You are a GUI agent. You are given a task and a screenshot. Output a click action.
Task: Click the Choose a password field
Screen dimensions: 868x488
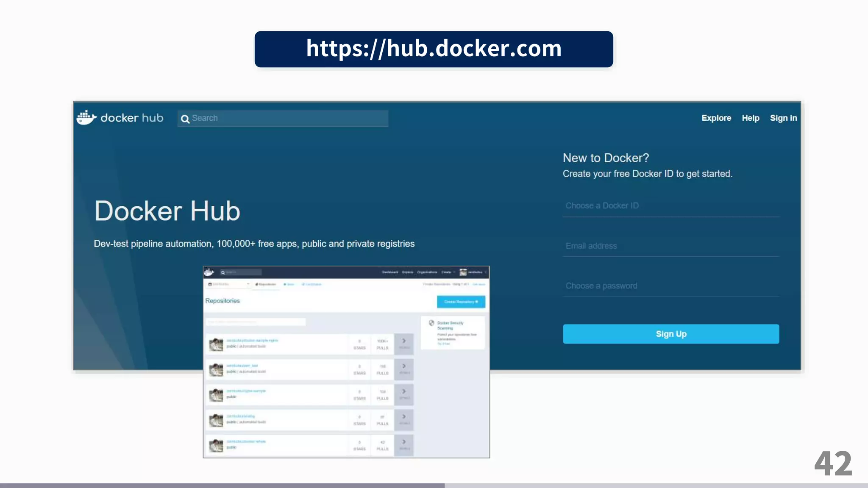tap(671, 286)
